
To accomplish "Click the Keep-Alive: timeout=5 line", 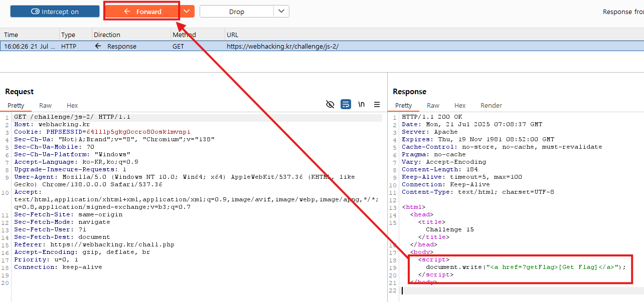I will [x=462, y=177].
